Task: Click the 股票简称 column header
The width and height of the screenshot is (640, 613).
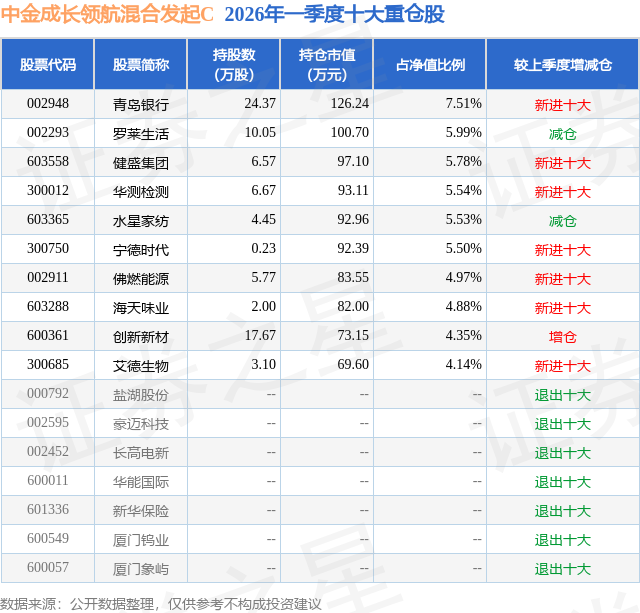Action: [141, 64]
